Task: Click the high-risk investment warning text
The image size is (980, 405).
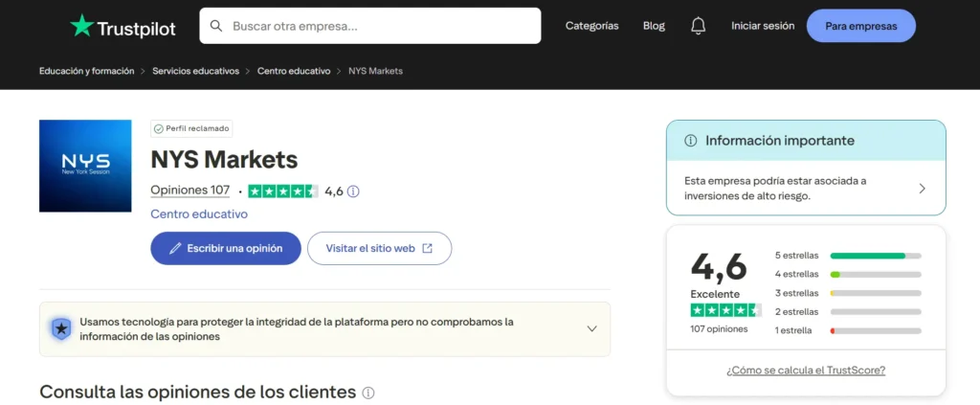Action: pos(775,188)
